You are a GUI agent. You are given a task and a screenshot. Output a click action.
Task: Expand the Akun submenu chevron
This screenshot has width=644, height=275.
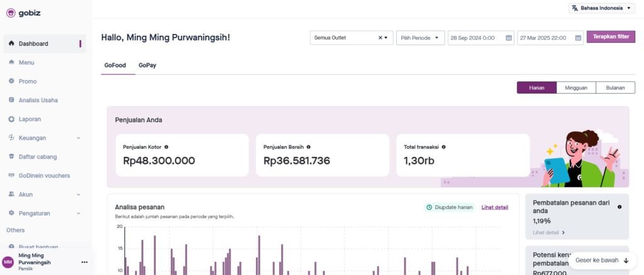[79, 195]
